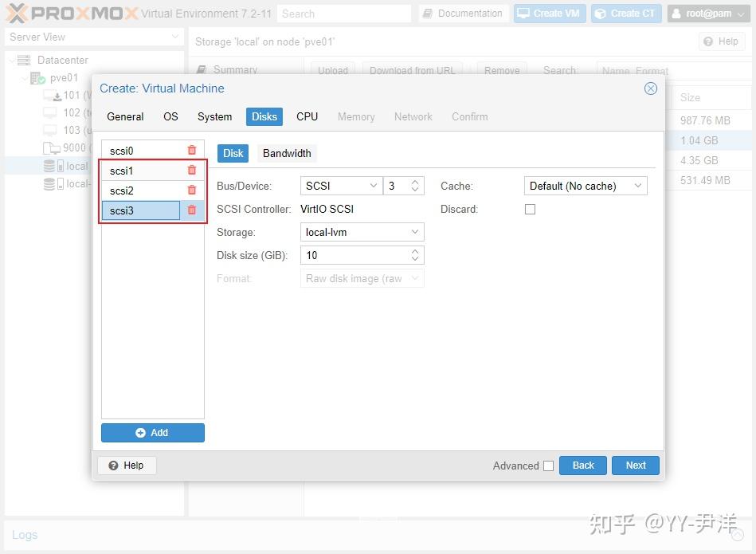Remove scsi3 via its trash can icon

click(x=191, y=210)
